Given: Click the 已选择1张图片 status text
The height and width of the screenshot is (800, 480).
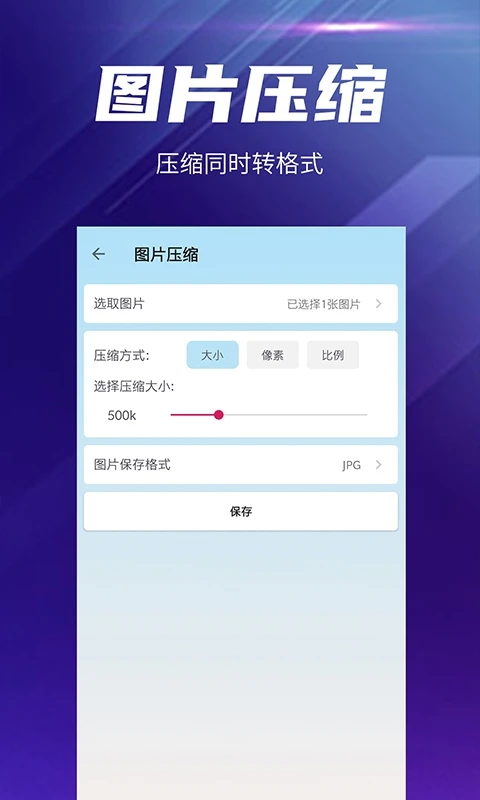Looking at the screenshot, I should [323, 305].
